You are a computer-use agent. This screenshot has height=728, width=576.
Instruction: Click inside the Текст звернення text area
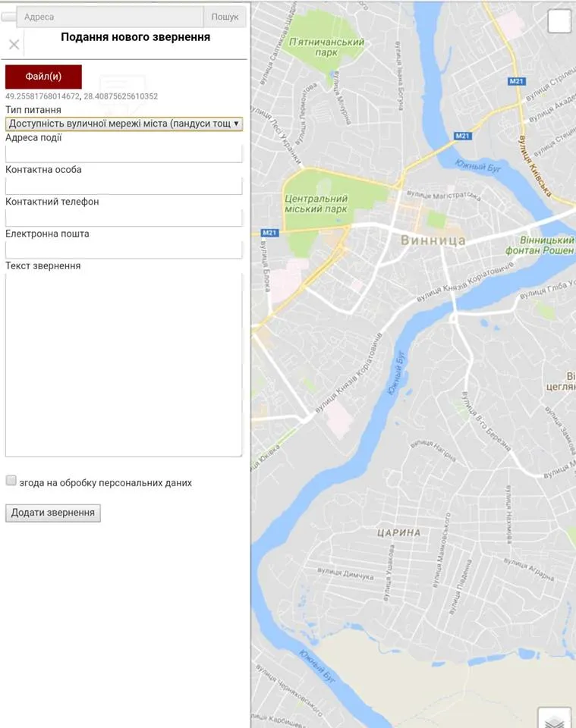pos(124,365)
